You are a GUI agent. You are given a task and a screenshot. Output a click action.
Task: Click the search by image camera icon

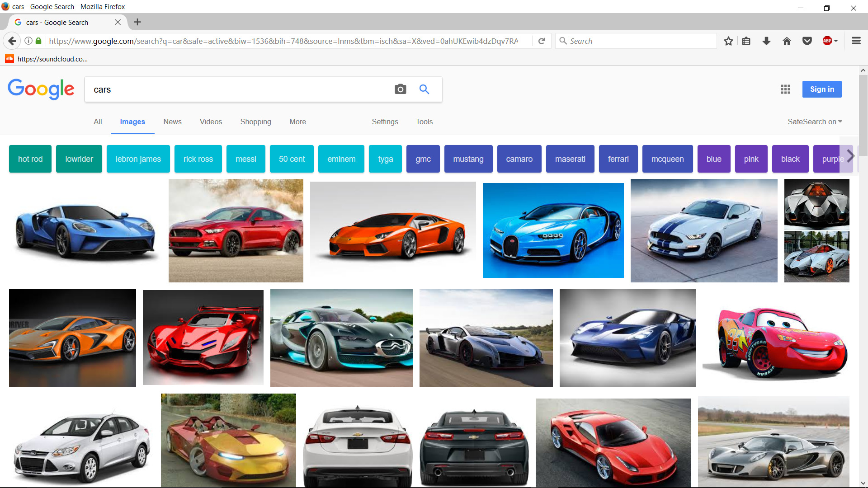click(x=400, y=89)
